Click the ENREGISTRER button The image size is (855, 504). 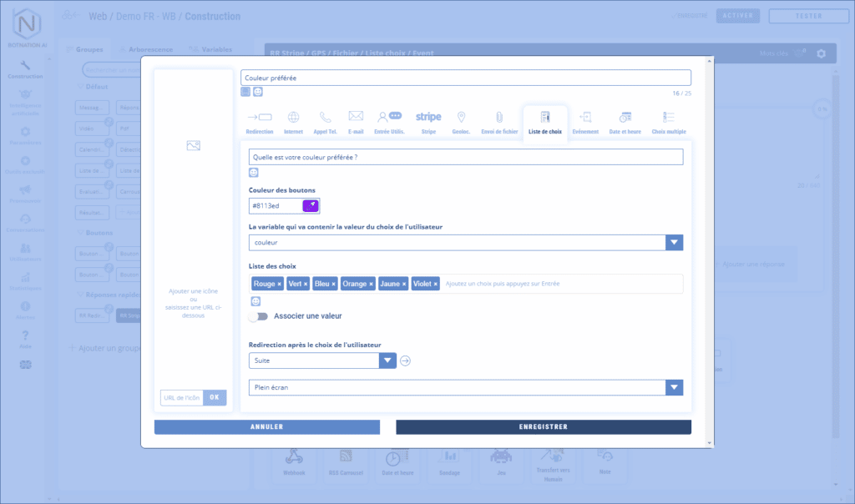click(543, 426)
